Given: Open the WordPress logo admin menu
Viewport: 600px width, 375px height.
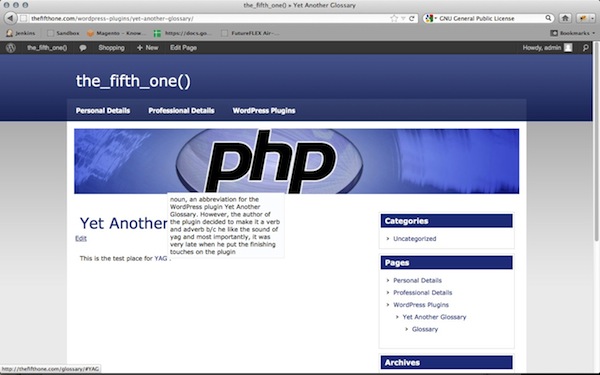Looking at the screenshot, I should pos(11,48).
